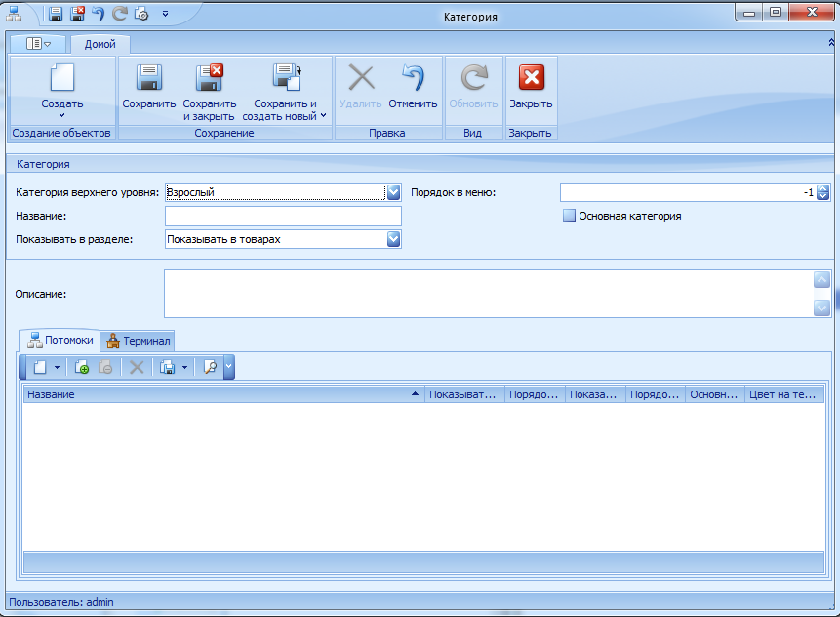Viewport: 840px width, 617px height.
Task: Click the Обновить ribbon button
Action: (473, 87)
